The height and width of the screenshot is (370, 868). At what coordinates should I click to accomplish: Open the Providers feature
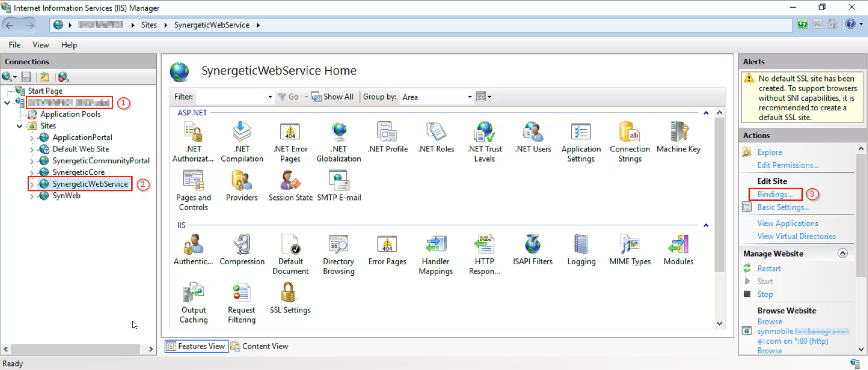[x=242, y=186]
